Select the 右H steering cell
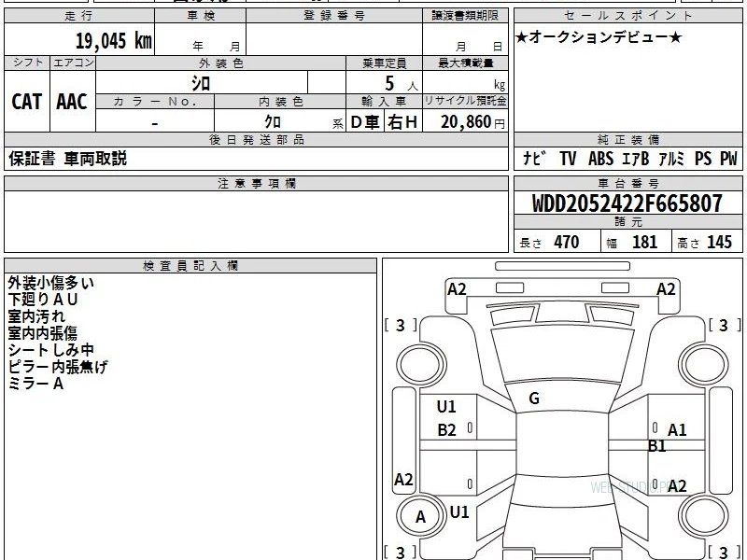 (x=402, y=122)
